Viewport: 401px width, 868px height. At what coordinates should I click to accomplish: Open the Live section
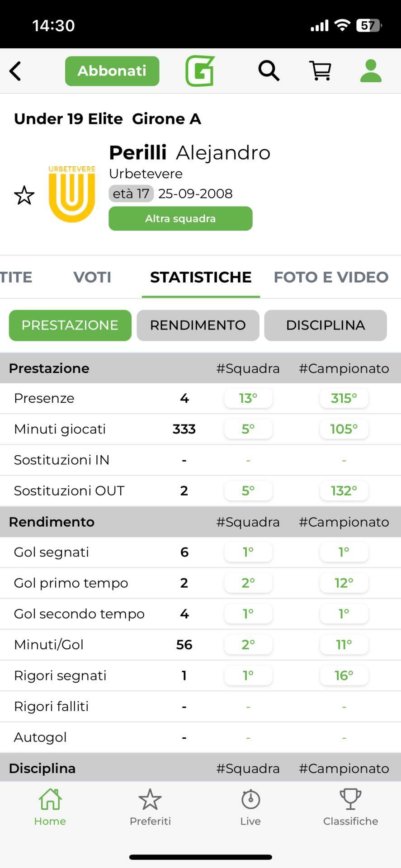tap(250, 807)
